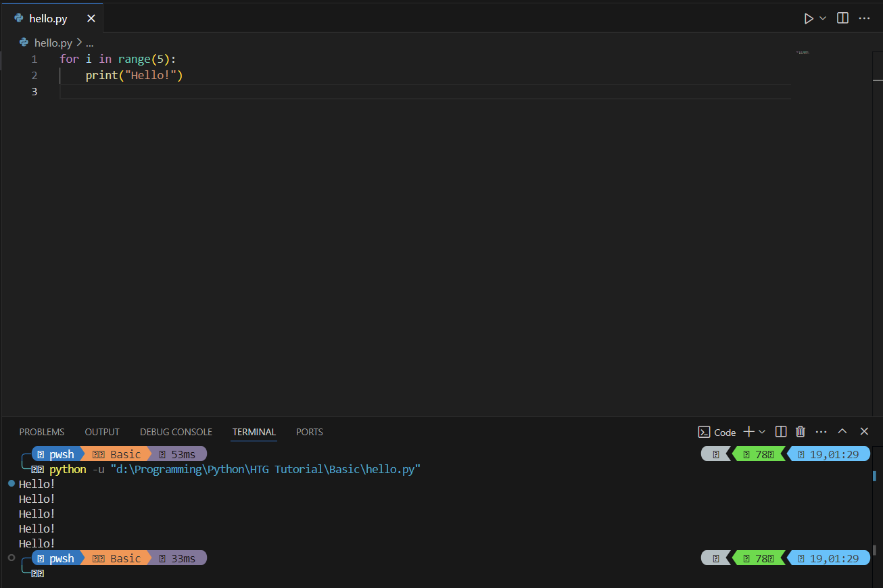Close the hello.py editor tab
Screen dimensions: 883x588
(91, 19)
